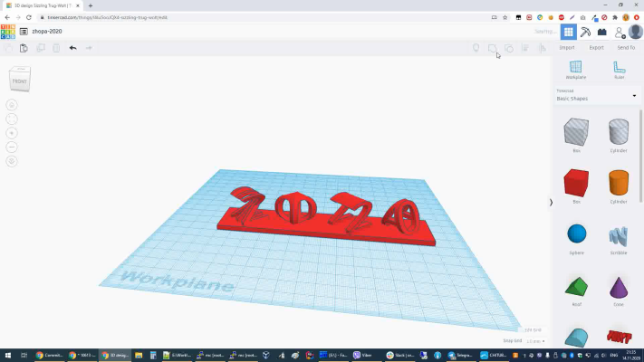Screen dimensions: 644x362
Task: Open the designs list menu icon
Action: point(24,32)
